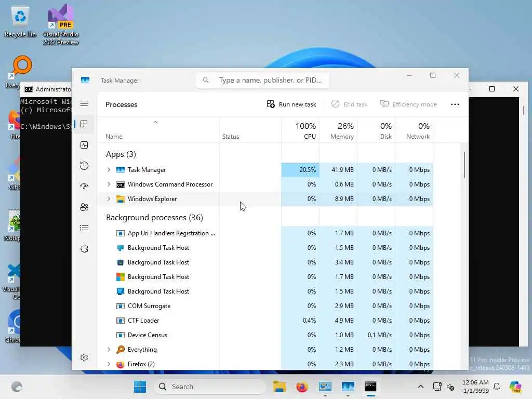This screenshot has width=532, height=399.
Task: Click the Windows Command Processor icon
Action: click(x=121, y=184)
